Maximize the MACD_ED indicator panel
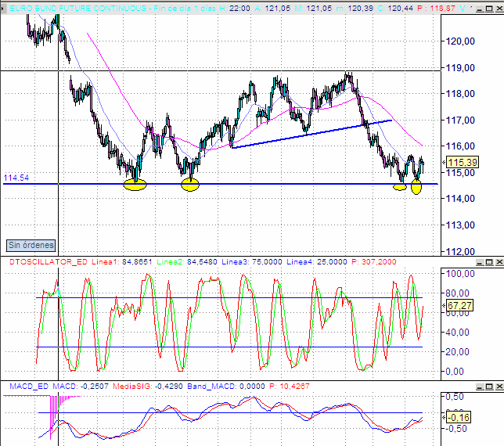 (x=490, y=387)
